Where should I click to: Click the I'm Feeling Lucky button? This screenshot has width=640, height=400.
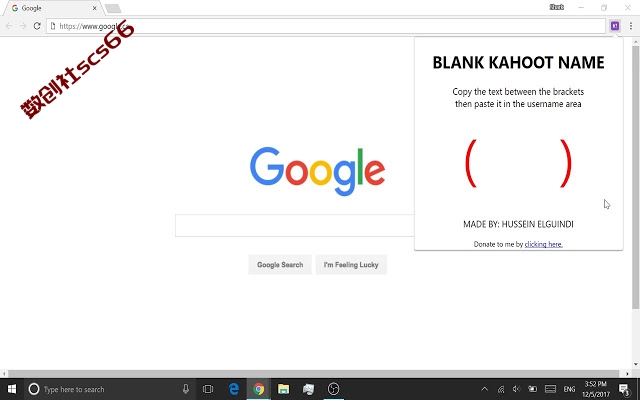[x=351, y=264]
